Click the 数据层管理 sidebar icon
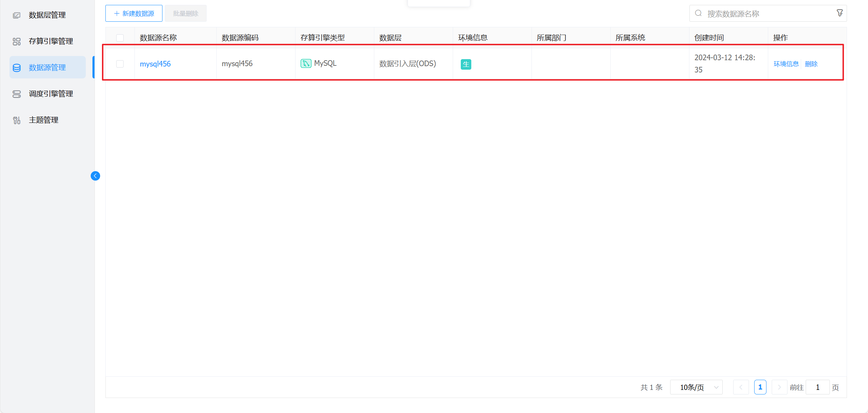Viewport: 868px width, 413px height. click(x=16, y=15)
